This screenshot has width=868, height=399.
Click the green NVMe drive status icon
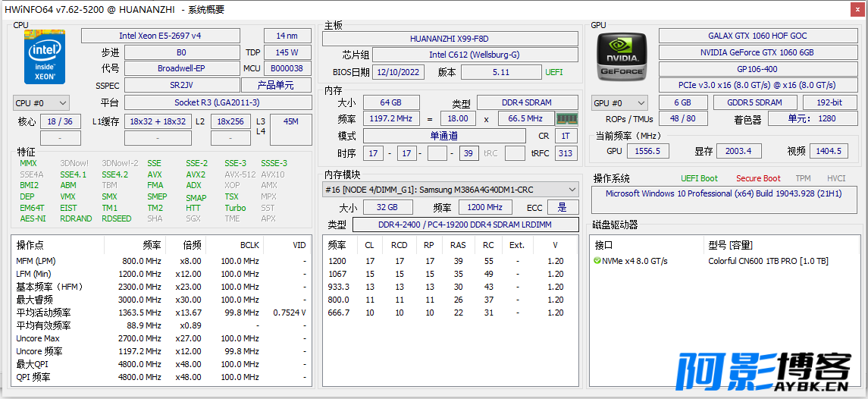[x=597, y=261]
